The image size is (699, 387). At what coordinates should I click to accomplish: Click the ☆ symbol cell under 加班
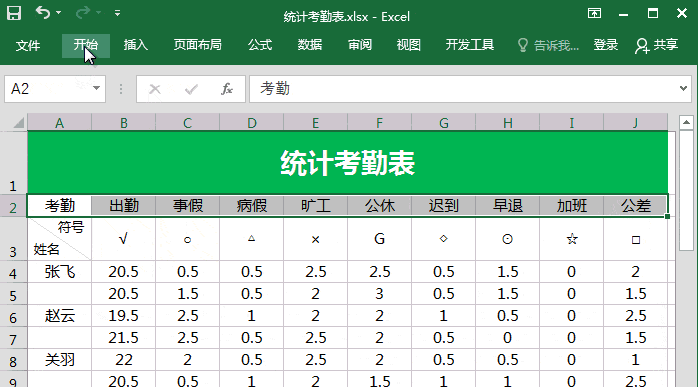572,239
